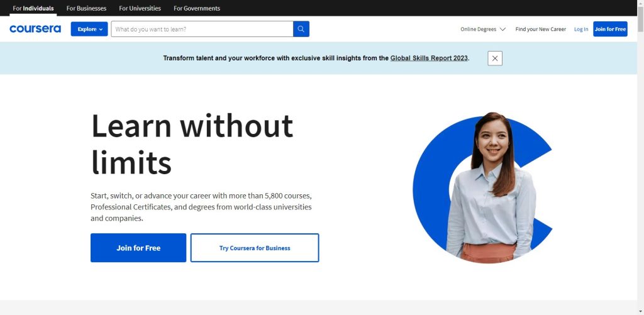Click the 'Learn without limits' heading

pyautogui.click(x=192, y=144)
